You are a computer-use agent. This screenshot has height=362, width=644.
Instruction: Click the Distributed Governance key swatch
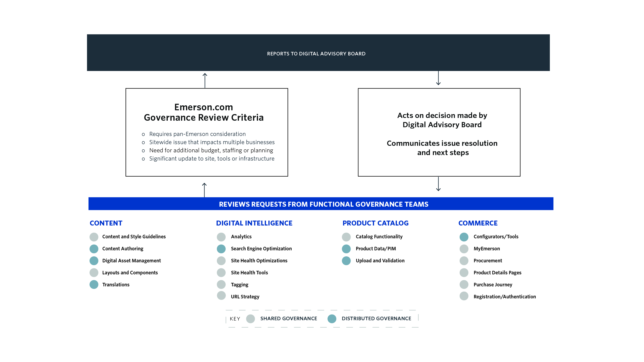pyautogui.click(x=332, y=319)
